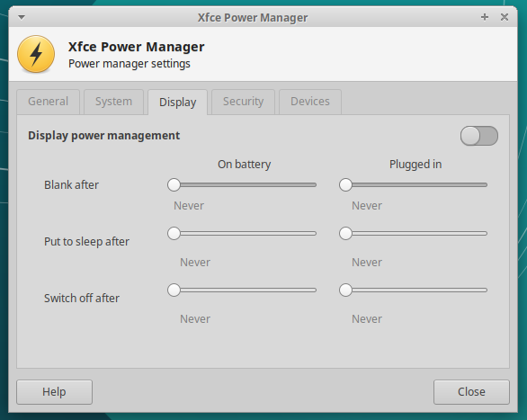Click the lightning bolt power manager icon

(x=36, y=54)
